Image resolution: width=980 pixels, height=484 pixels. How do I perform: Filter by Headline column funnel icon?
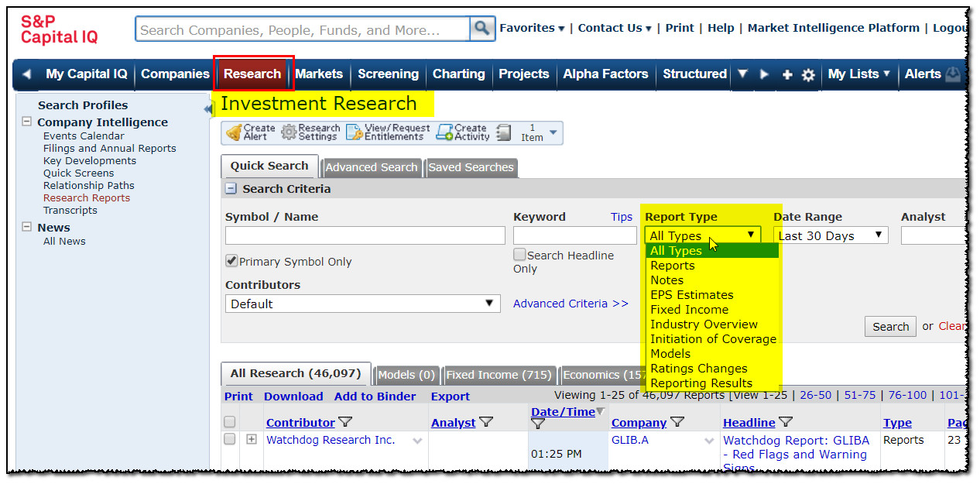pos(785,422)
